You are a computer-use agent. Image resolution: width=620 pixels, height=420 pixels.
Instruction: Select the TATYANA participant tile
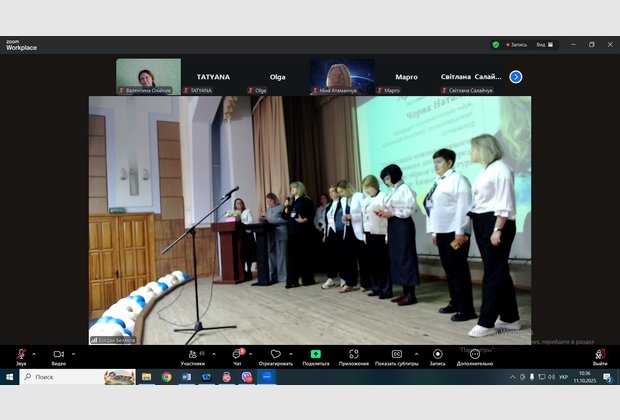(x=213, y=77)
